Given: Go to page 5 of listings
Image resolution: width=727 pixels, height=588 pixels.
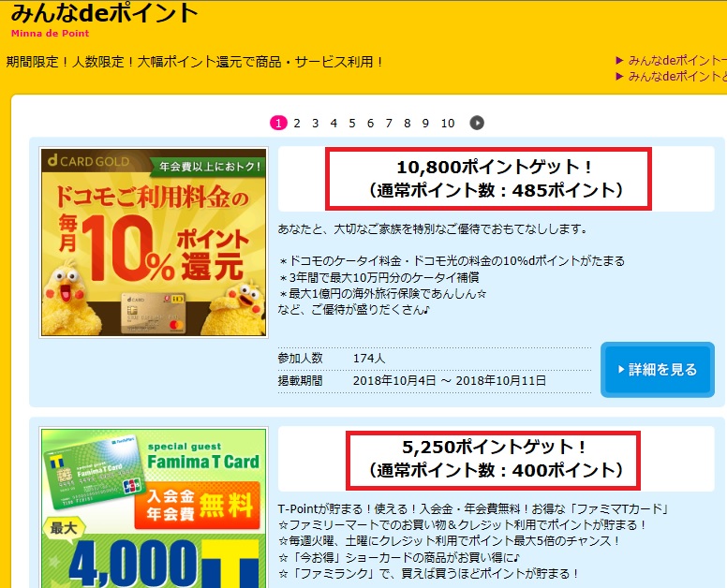Looking at the screenshot, I should [x=352, y=124].
